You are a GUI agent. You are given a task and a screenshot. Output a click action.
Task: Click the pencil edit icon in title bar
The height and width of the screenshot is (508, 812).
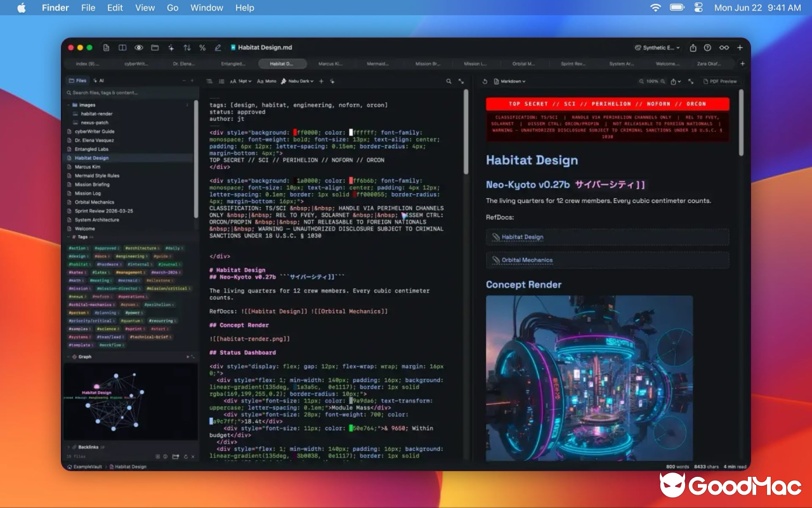218,48
